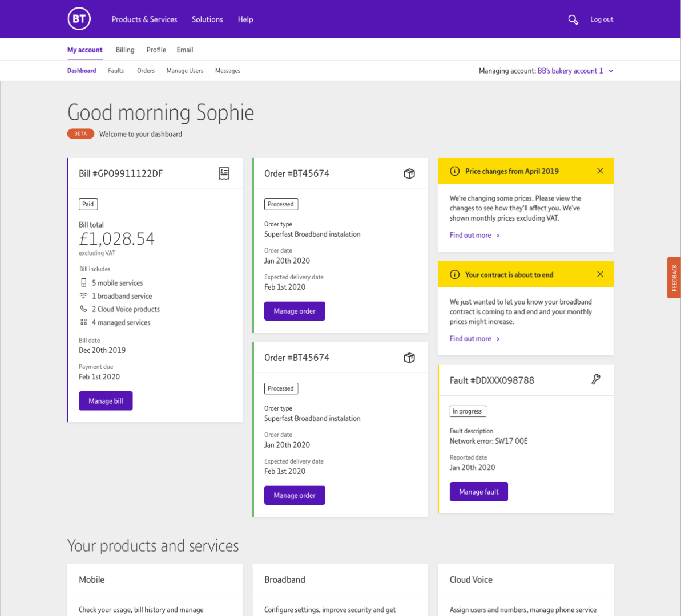Click the bill receipt icon on Bill #GPO9911122DF
The height and width of the screenshot is (616, 681).
click(224, 173)
